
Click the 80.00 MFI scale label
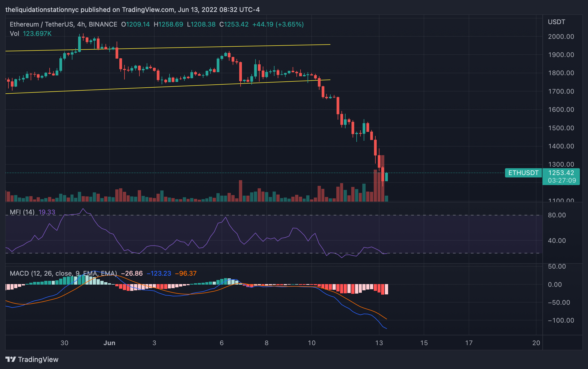tap(557, 215)
